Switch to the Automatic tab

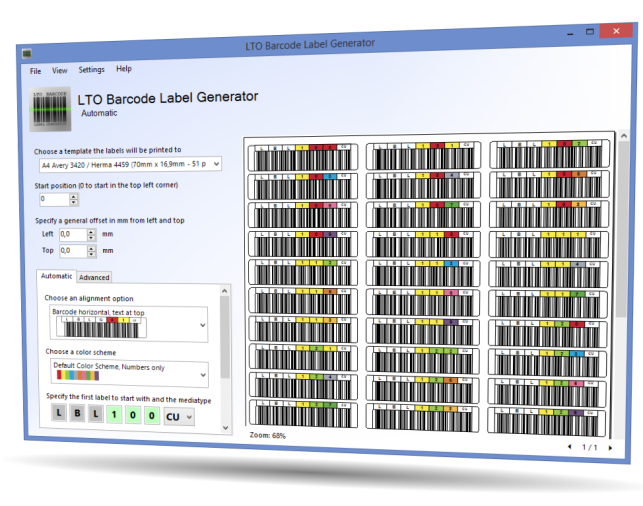click(x=57, y=276)
